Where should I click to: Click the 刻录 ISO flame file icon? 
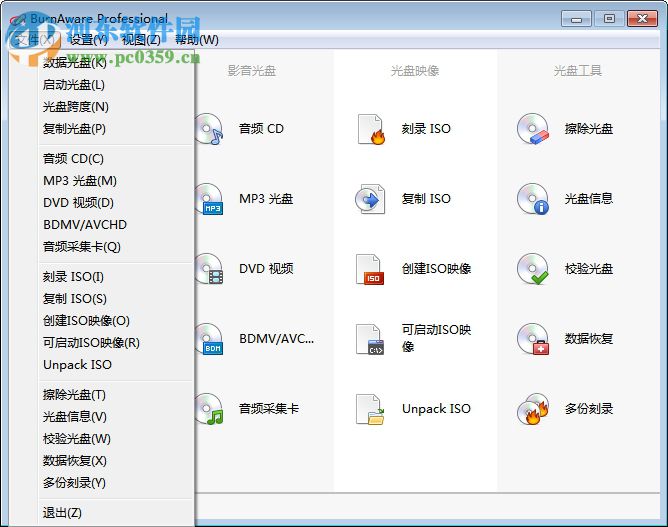point(371,129)
